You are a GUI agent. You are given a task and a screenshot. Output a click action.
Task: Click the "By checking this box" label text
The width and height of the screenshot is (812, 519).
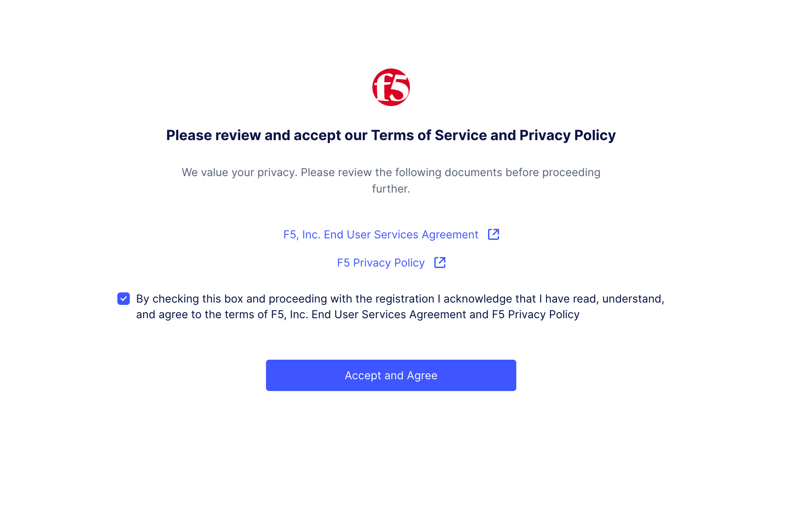point(400,306)
